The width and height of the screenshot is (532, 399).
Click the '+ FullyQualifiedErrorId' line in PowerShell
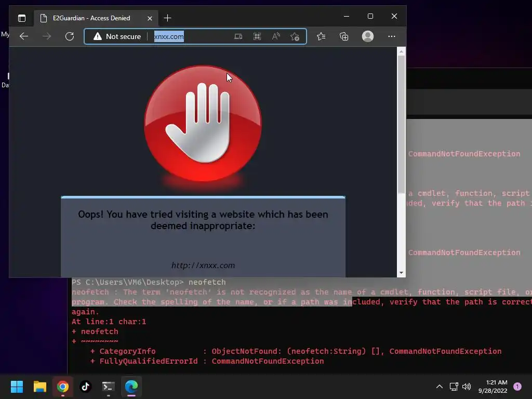point(207,361)
